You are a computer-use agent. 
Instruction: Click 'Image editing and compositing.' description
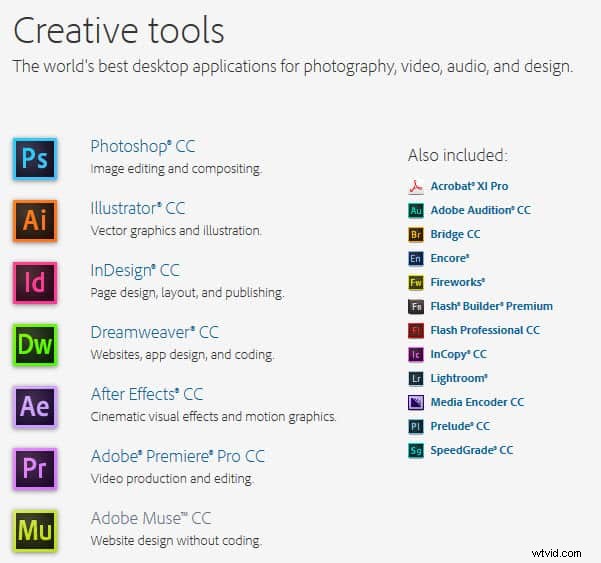pyautogui.click(x=176, y=169)
